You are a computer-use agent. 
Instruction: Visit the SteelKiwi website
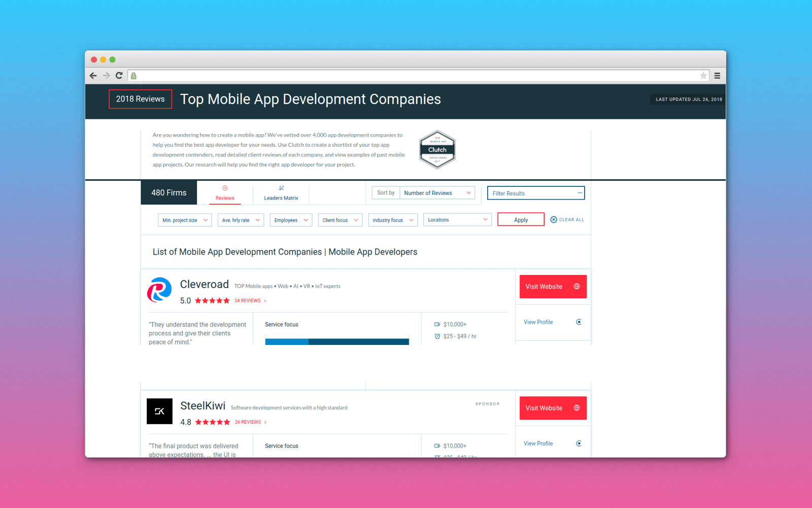pos(553,408)
